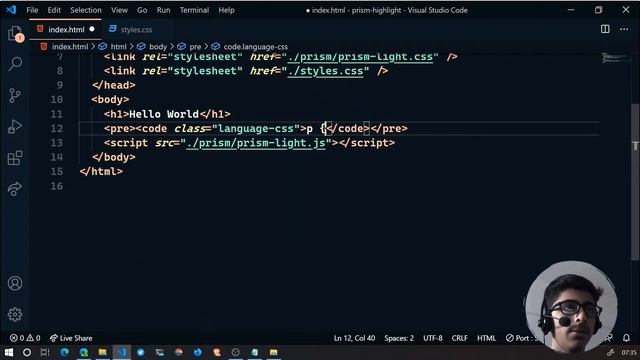Image resolution: width=640 pixels, height=360 pixels.
Task: Open the File menu
Action: tap(32, 10)
